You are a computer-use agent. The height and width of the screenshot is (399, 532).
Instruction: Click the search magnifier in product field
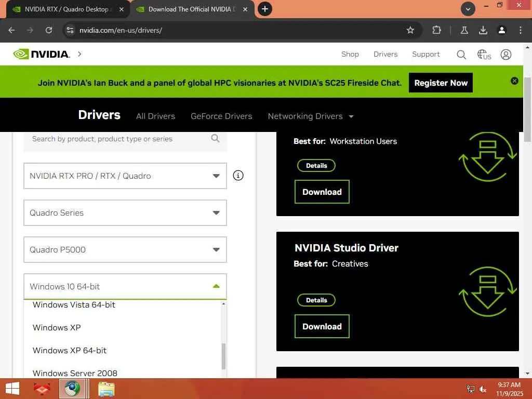[215, 138]
